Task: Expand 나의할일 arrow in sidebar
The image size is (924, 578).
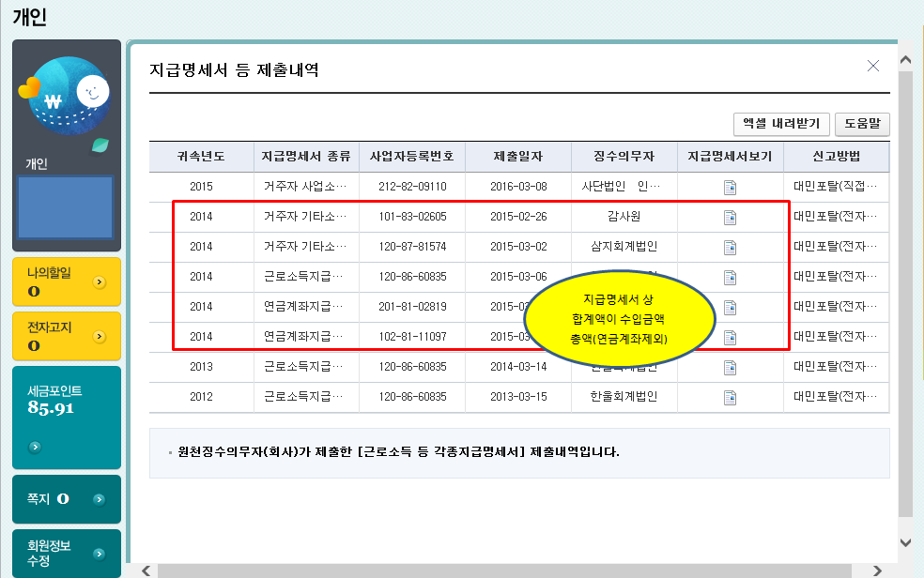Action: point(100,281)
